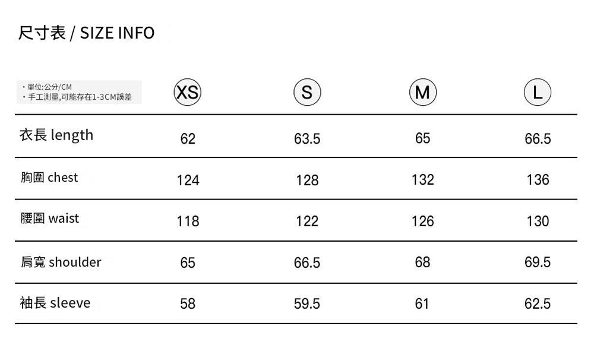Screen dimensions: 594x364
Task: Select the circled S size badge
Action: 307,92
